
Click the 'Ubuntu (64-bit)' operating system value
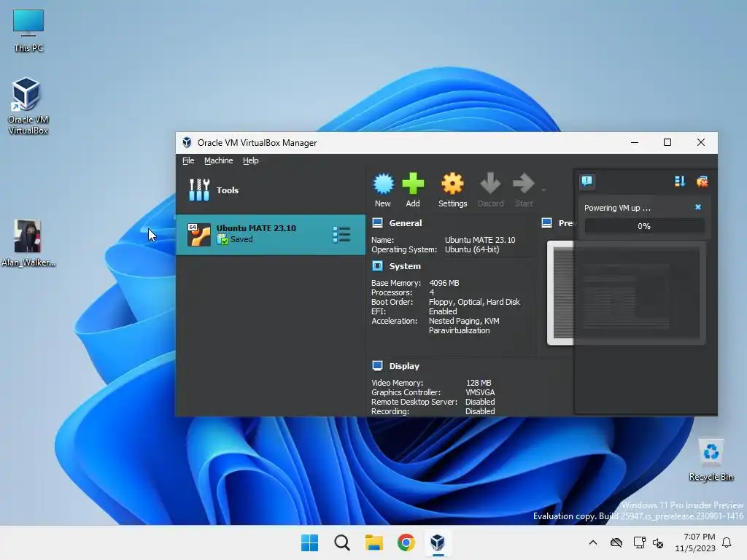tap(472, 249)
